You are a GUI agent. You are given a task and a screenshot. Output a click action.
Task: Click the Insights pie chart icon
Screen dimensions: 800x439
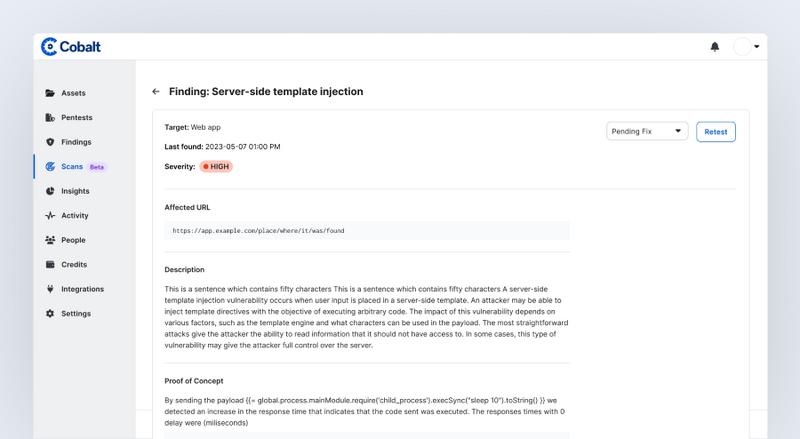tap(50, 191)
